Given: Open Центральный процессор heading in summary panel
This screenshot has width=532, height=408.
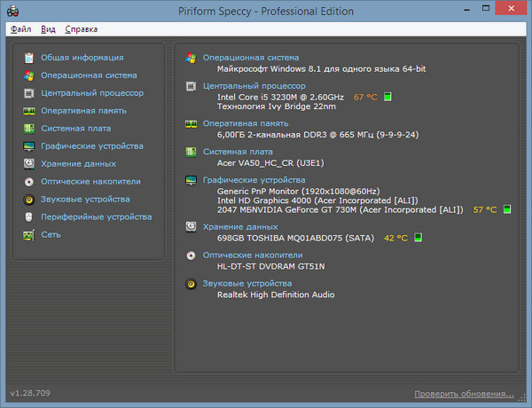Looking at the screenshot, I should coord(254,86).
